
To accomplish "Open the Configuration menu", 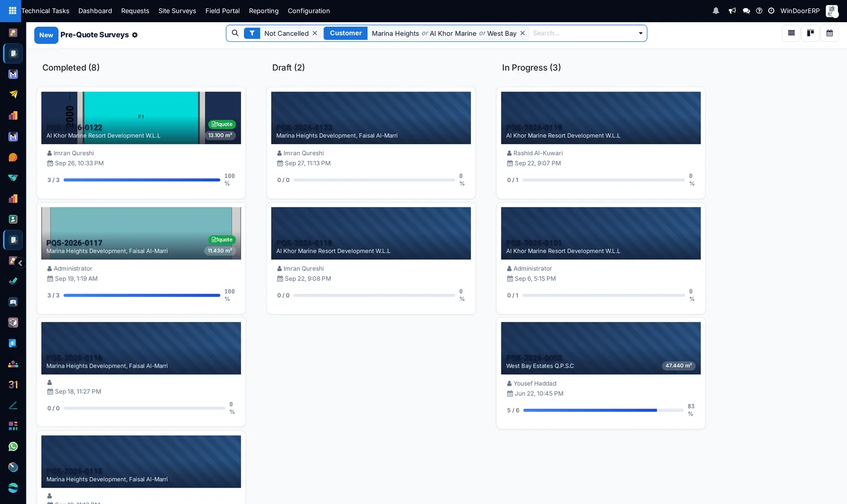I will click(x=309, y=11).
